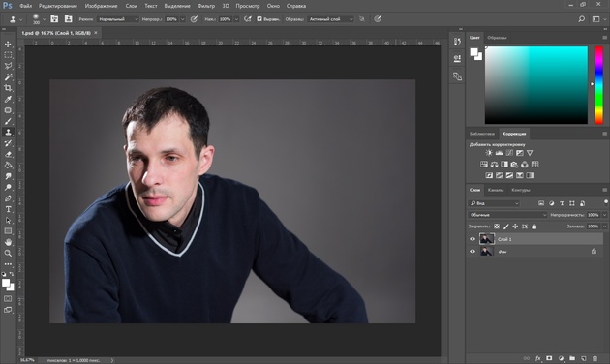Select the Magic Wand tool
610x364 pixels.
8,77
